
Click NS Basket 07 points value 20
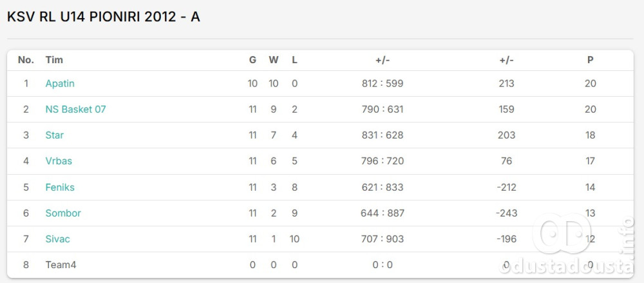point(590,109)
